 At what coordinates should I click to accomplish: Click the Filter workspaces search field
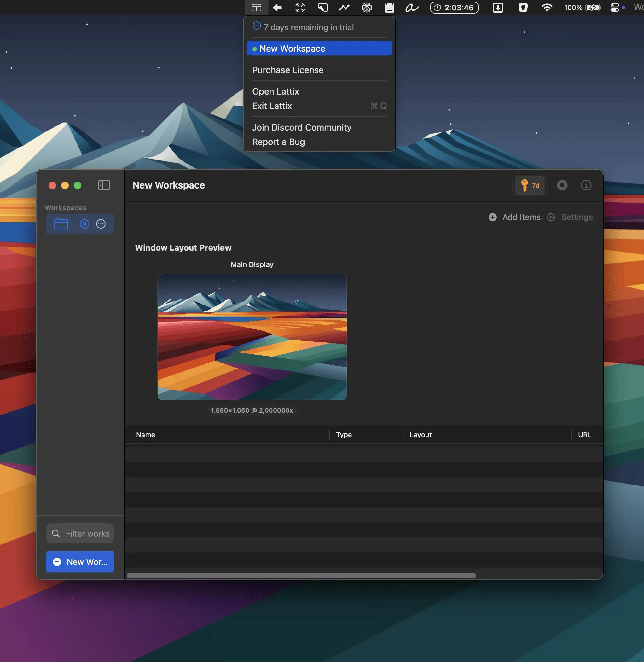[80, 533]
